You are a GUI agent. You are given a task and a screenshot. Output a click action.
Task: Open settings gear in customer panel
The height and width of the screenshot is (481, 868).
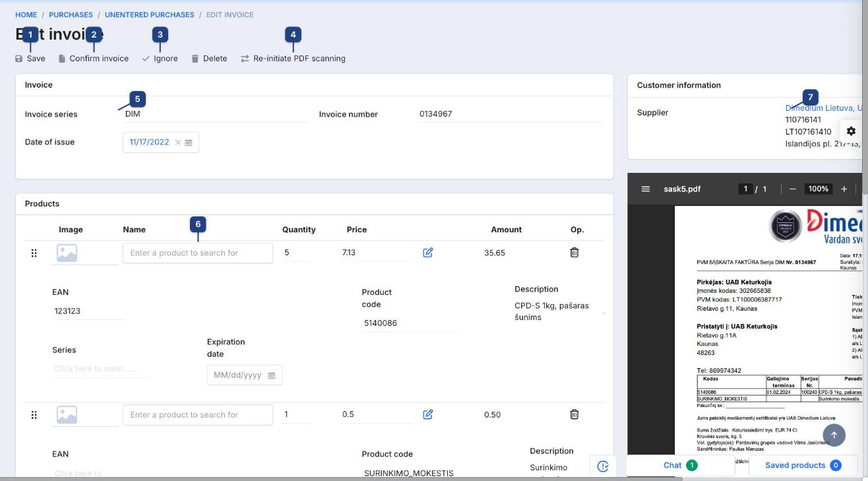[851, 131]
